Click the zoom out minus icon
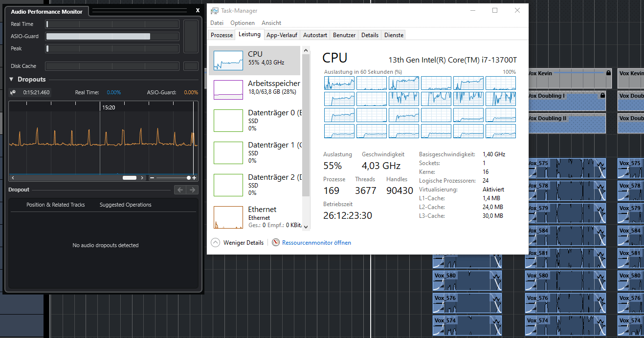 152,178
